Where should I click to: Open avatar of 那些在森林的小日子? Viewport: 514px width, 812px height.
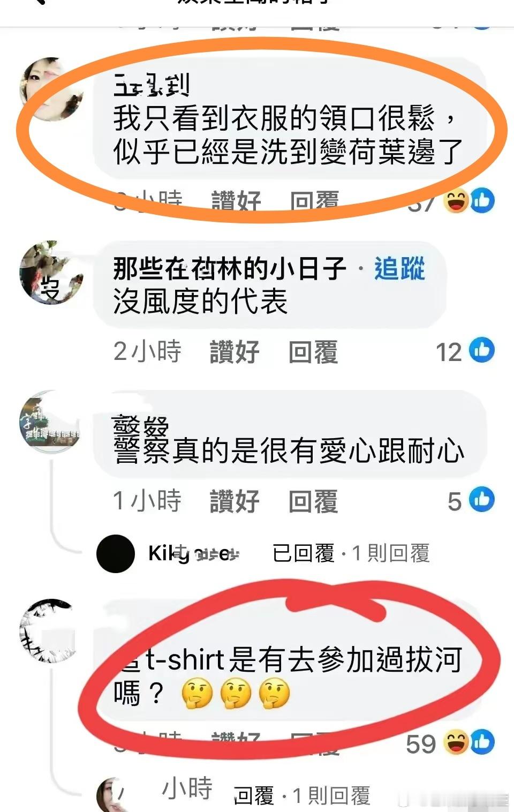click(51, 273)
